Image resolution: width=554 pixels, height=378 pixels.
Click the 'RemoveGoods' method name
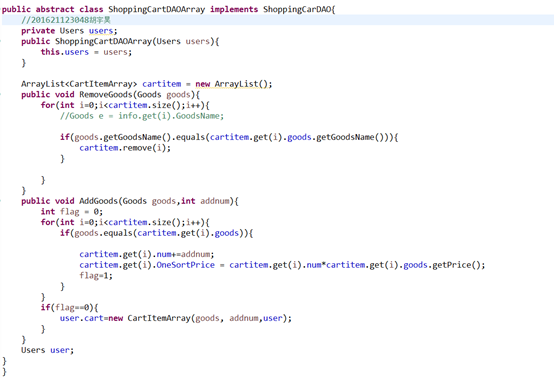tap(105, 95)
